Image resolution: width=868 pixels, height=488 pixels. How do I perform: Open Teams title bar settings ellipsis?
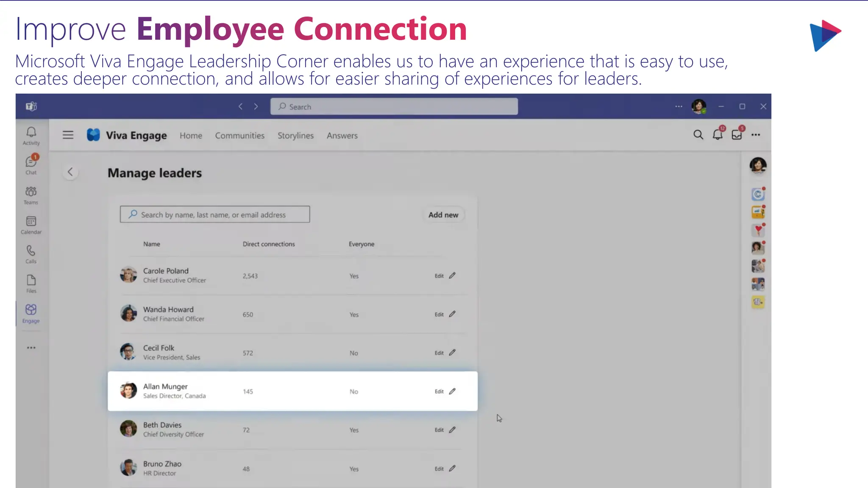[x=679, y=106]
